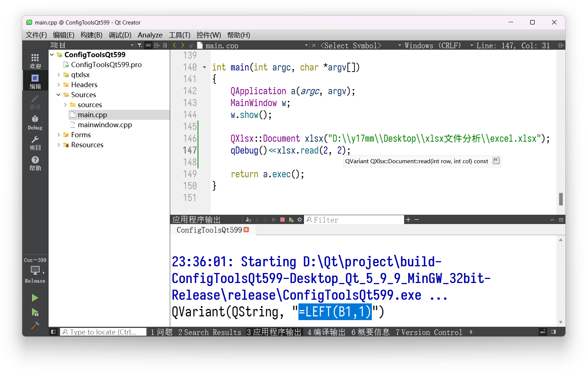
Task: Open the 调试(D) menu
Action: 120,35
